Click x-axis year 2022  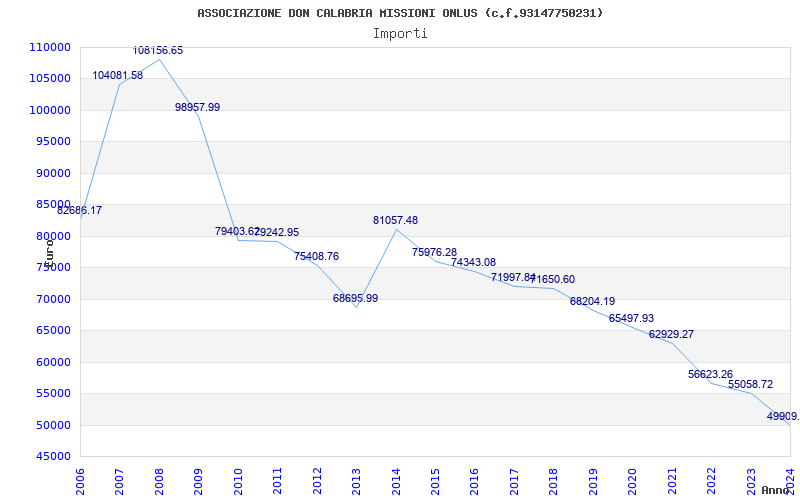coord(712,481)
